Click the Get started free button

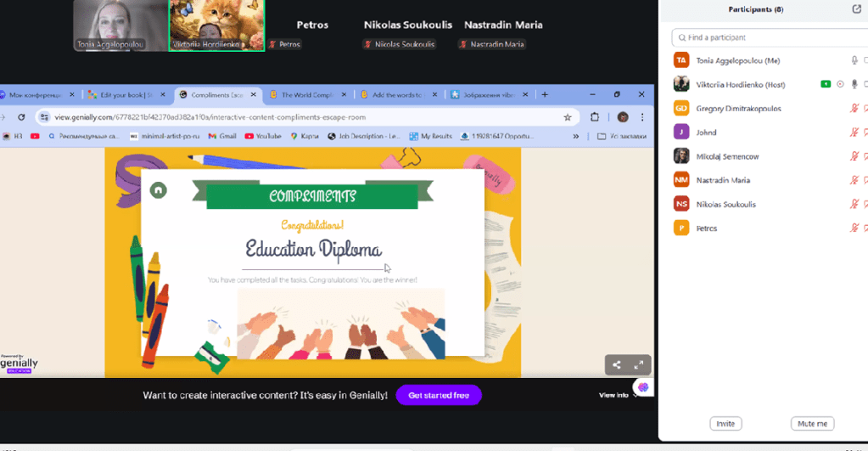tap(439, 395)
